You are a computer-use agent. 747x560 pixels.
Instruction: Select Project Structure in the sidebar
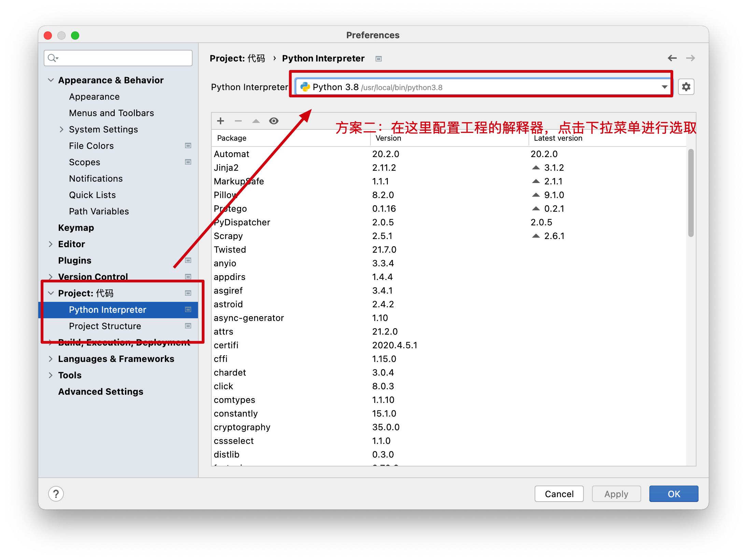coord(105,326)
